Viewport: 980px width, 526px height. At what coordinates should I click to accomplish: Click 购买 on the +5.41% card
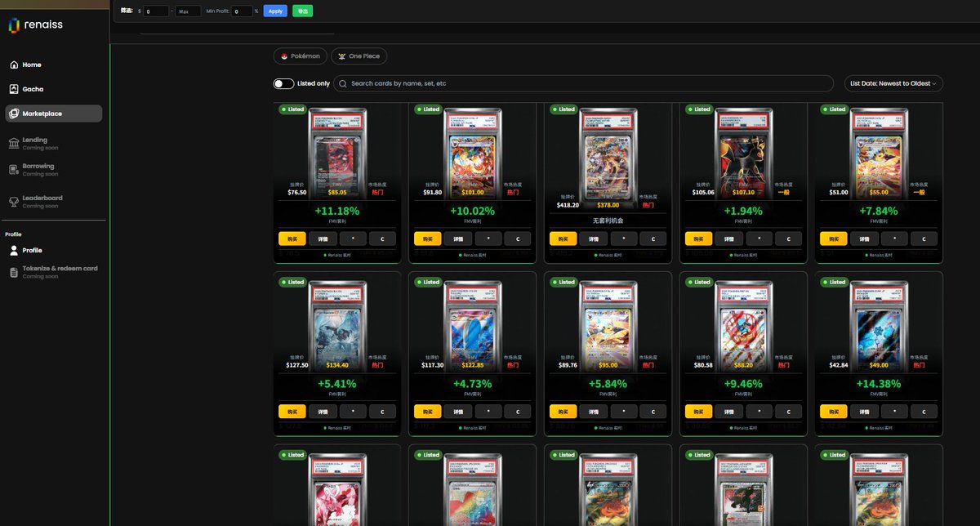[292, 412]
